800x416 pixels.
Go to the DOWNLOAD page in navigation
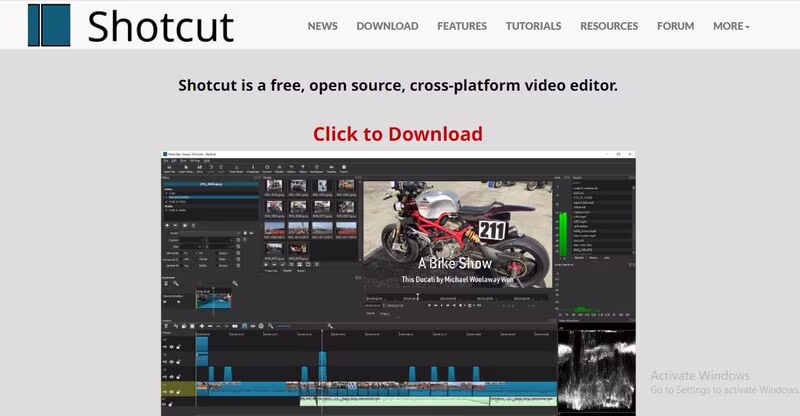pyautogui.click(x=387, y=26)
